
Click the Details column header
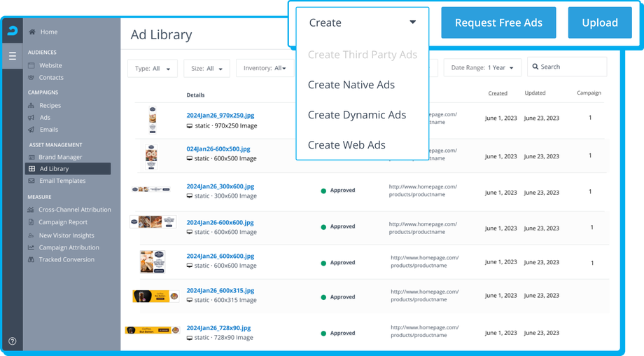(195, 95)
